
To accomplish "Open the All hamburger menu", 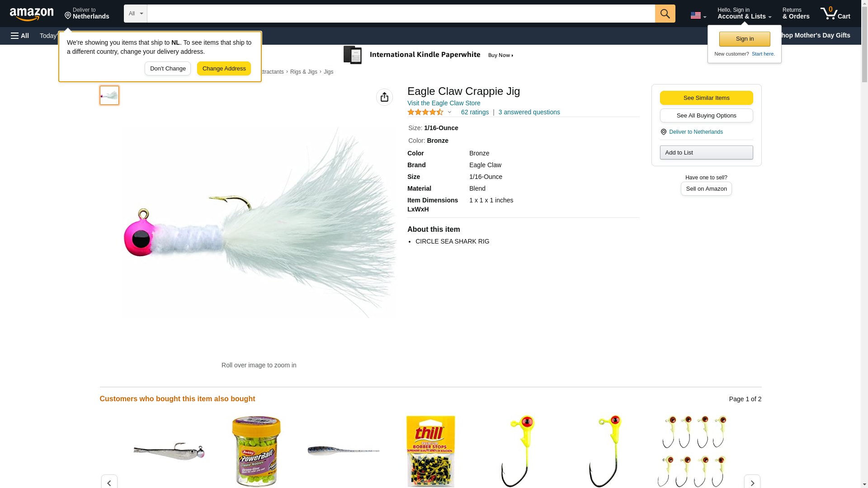I will [x=20, y=36].
